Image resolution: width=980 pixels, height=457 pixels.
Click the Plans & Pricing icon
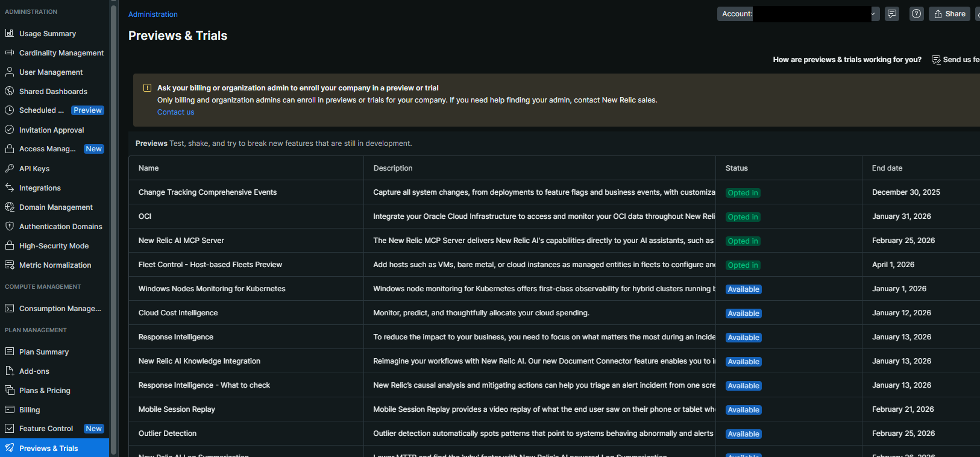coord(10,390)
